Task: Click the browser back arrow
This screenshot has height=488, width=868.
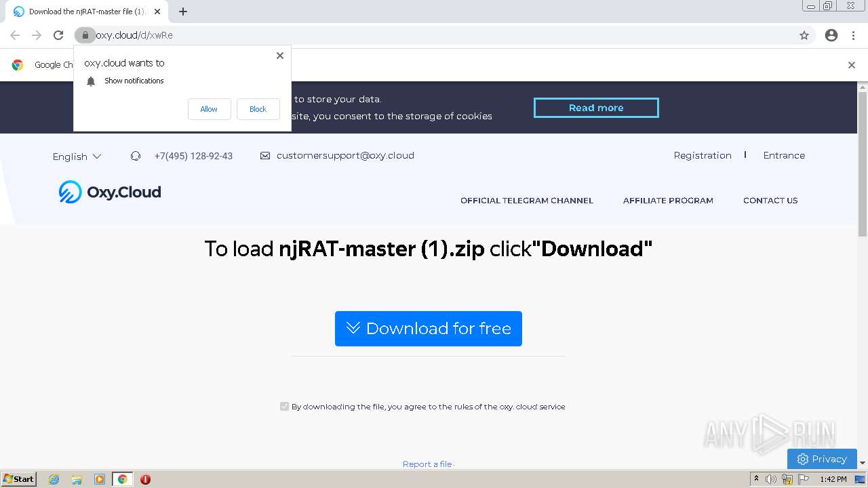Action: pyautogui.click(x=15, y=35)
